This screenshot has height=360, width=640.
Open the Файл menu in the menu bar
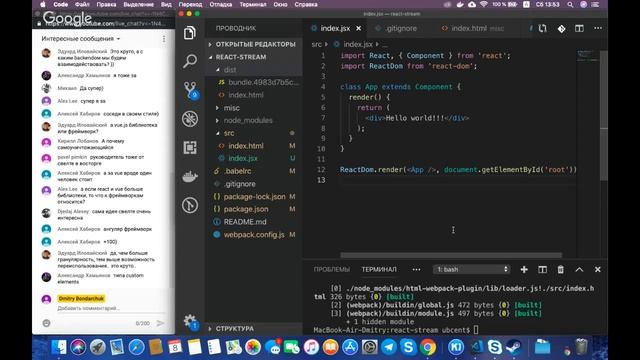82,4
